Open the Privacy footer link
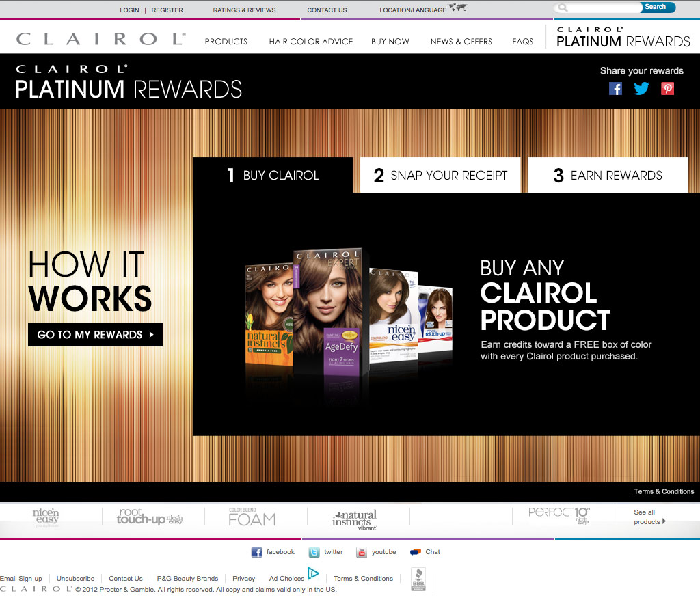Screen dimensions: 700x602 coord(244,578)
